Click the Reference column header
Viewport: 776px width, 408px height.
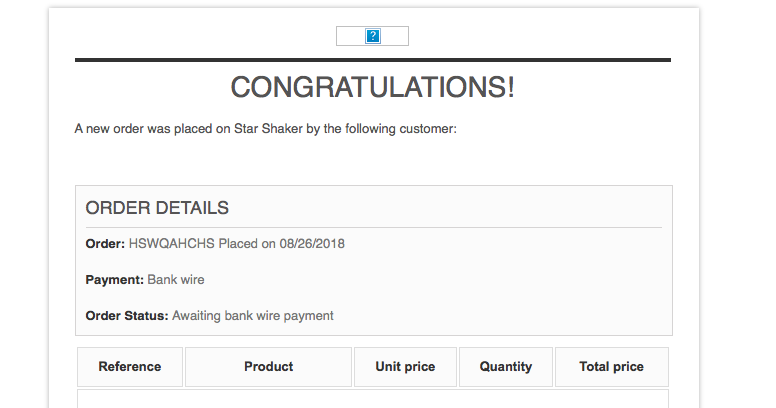point(130,367)
